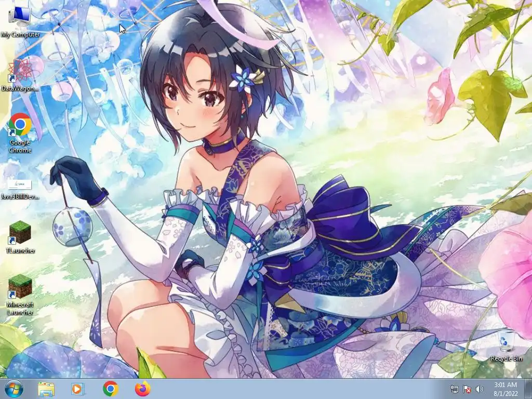532x399 pixels.
Task: Click the network status tray icon
Action: [x=454, y=389]
